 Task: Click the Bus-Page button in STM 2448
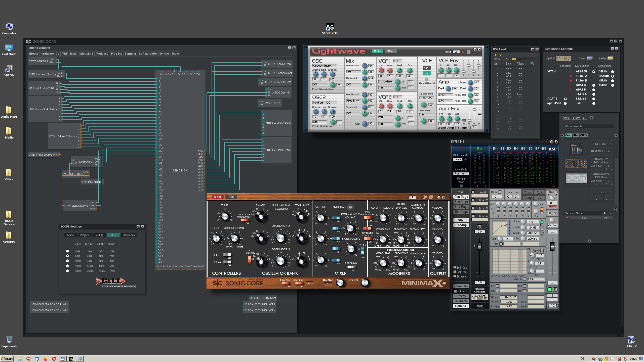(461, 202)
